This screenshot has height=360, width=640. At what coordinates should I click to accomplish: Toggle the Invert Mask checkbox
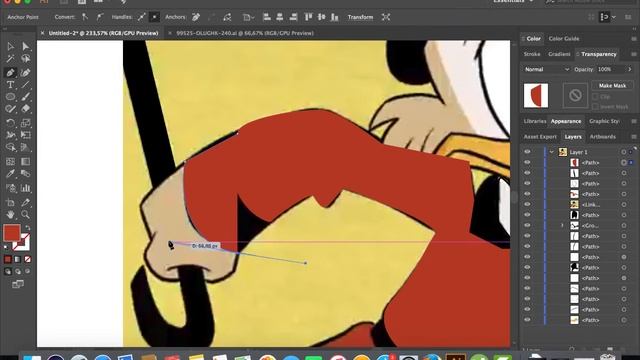[595, 107]
